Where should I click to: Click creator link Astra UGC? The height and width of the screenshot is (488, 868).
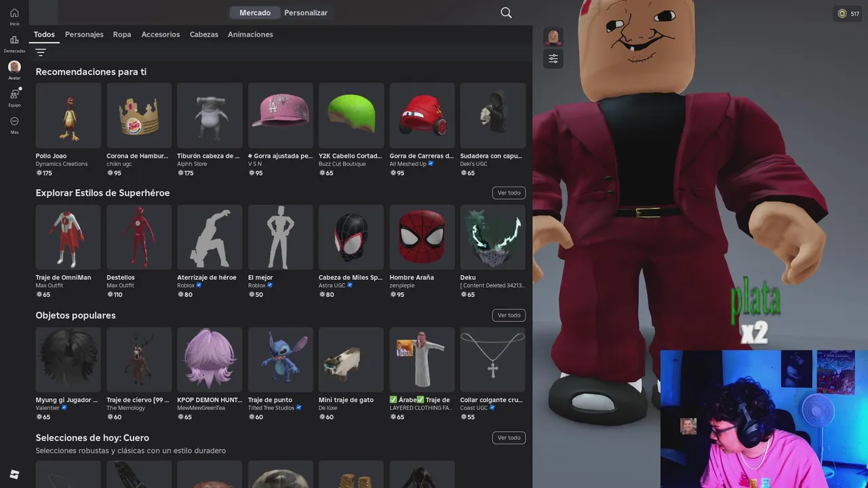(x=332, y=285)
